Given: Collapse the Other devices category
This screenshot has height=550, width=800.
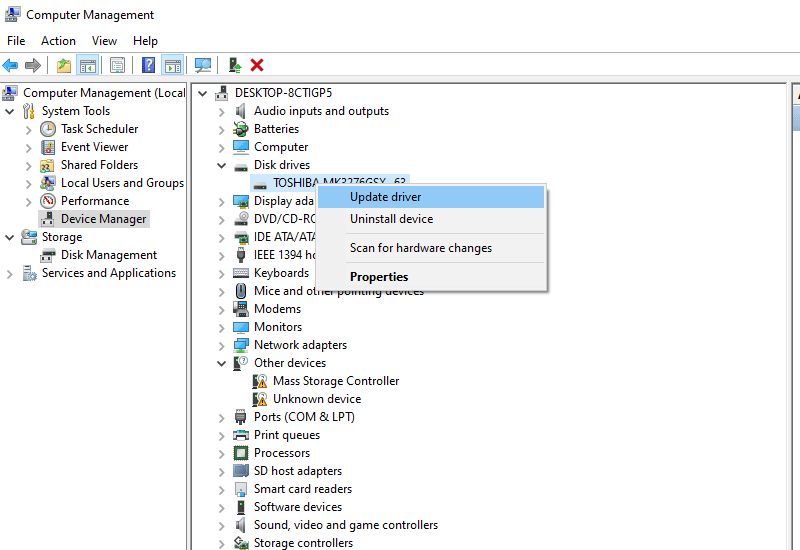Looking at the screenshot, I should tap(221, 363).
